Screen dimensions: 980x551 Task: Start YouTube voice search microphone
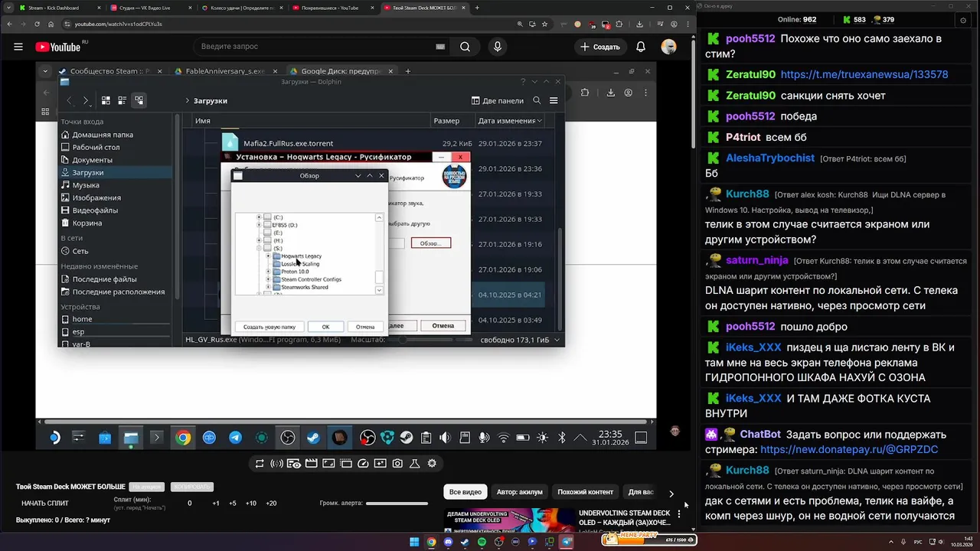(498, 47)
